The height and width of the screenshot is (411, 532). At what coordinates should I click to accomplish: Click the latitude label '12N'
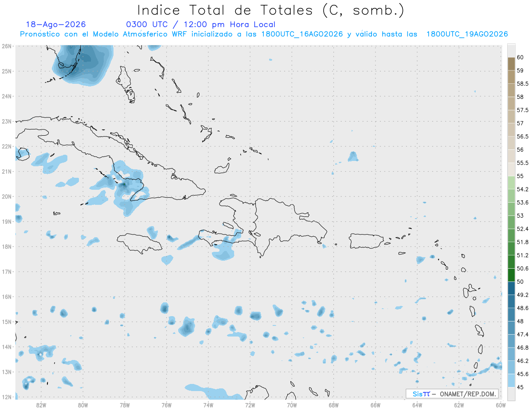click(7, 397)
